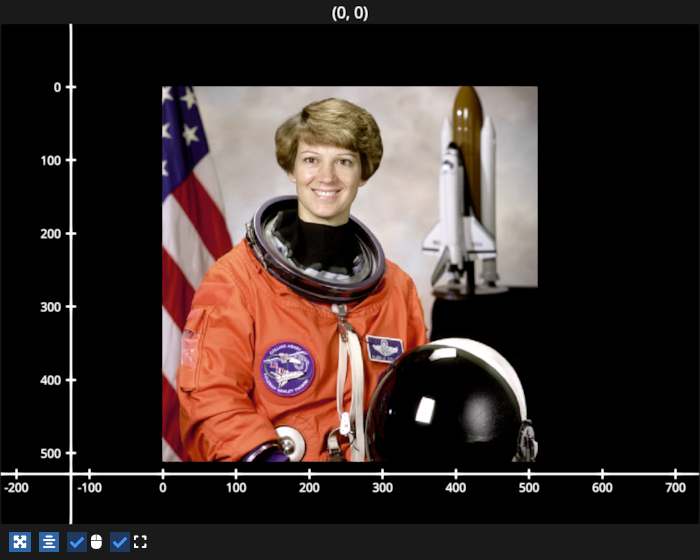Click the 400 tick label on the horizontal axis
The image size is (700, 560).
456,488
